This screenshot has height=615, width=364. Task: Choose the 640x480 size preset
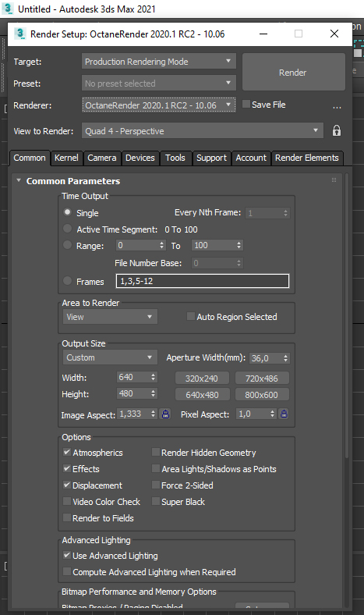click(202, 395)
